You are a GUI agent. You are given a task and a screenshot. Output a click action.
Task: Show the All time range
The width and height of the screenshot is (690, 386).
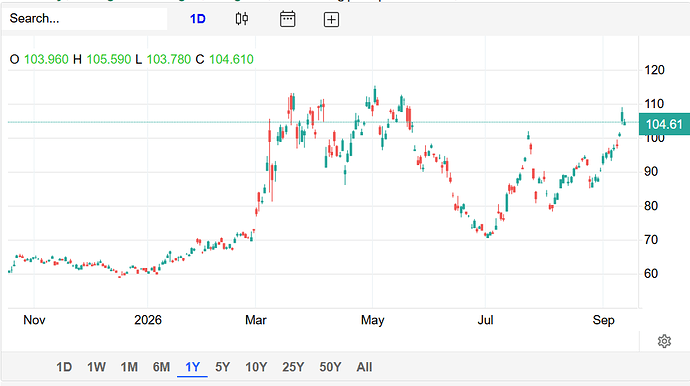(x=364, y=367)
